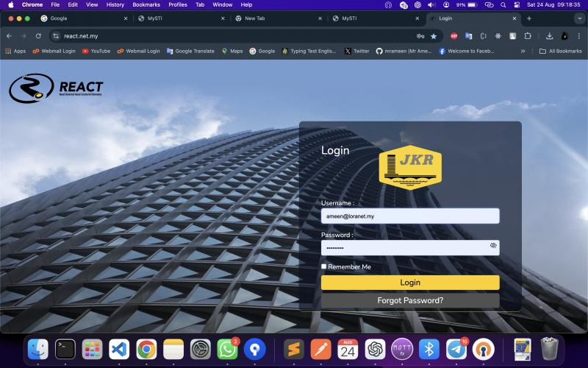Switch to the New Tab tab
The image size is (588, 368).
279,18
